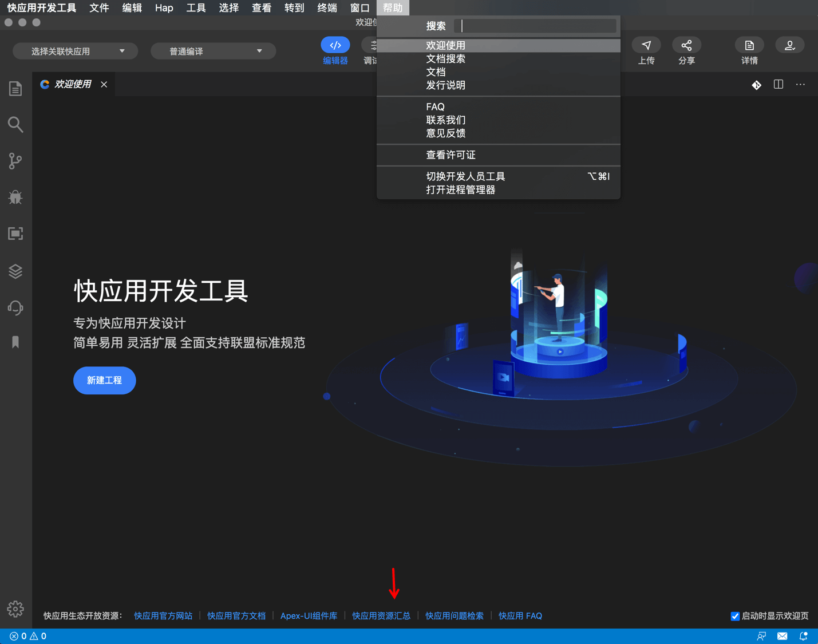
Task: Open the Explorer panel in the left sidebar
Action: pos(15,88)
